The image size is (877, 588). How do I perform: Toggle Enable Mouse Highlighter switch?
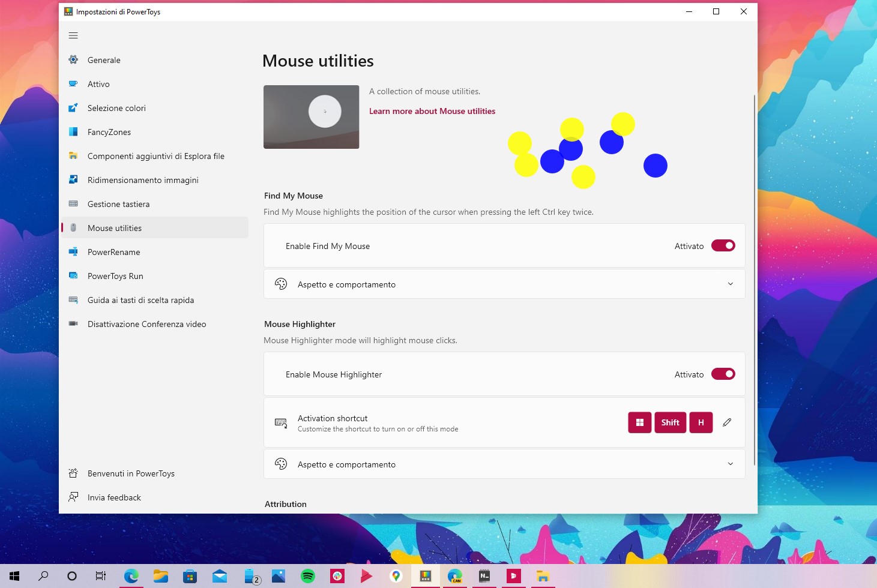coord(723,374)
